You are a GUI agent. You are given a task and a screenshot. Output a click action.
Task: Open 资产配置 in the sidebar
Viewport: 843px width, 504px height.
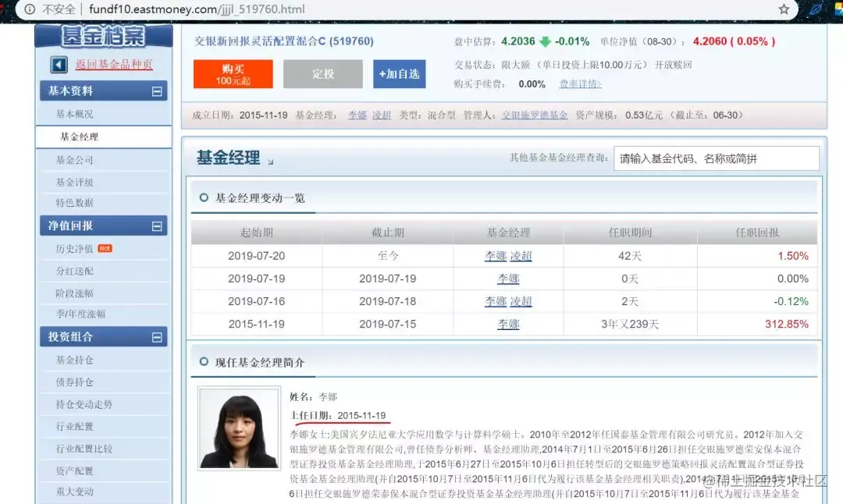(75, 470)
